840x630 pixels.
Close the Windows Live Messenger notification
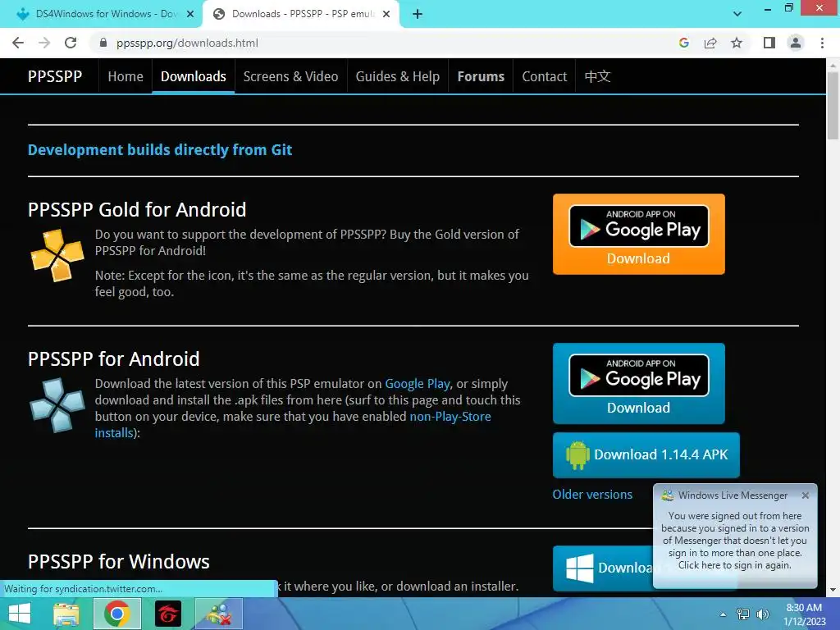806,495
